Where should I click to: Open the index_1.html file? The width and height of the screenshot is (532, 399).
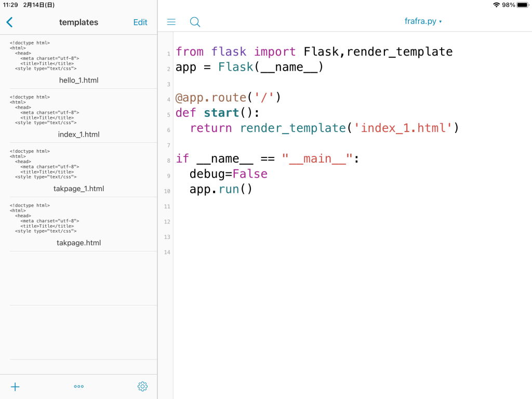click(x=78, y=134)
